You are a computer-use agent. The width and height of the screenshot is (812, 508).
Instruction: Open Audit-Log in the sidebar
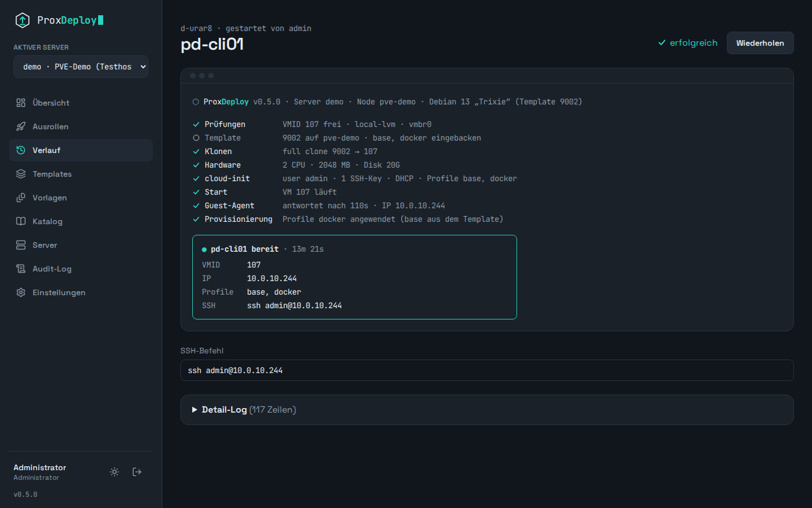click(x=81, y=269)
